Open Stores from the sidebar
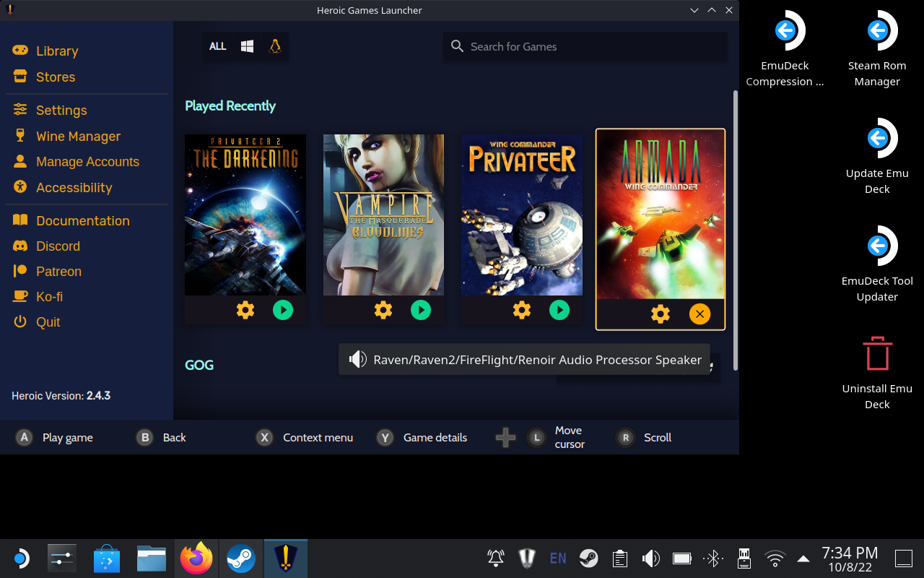Image resolution: width=924 pixels, height=578 pixels. coord(44,77)
